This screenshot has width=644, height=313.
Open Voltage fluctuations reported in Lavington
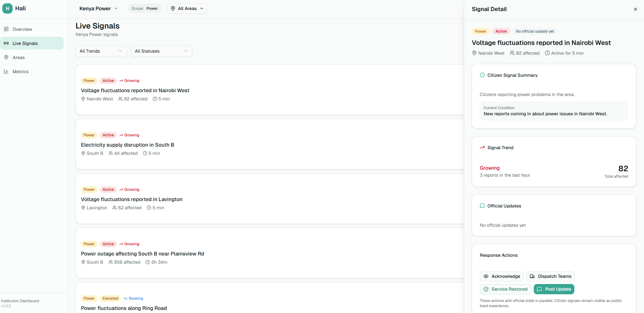(x=270, y=198)
